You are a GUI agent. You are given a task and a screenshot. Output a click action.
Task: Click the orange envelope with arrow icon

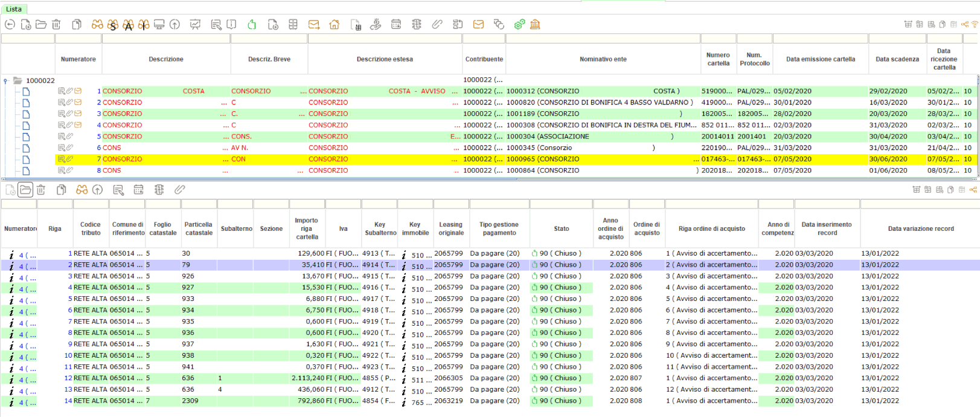click(314, 24)
